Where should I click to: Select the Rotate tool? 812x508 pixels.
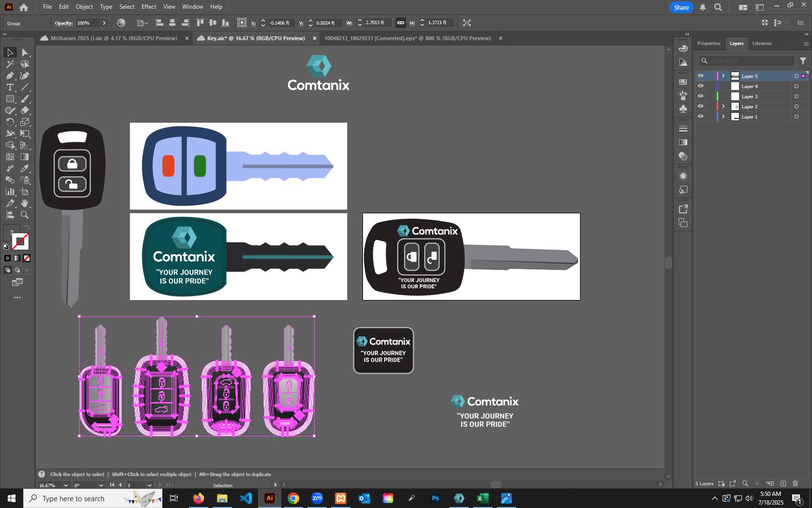pos(10,122)
